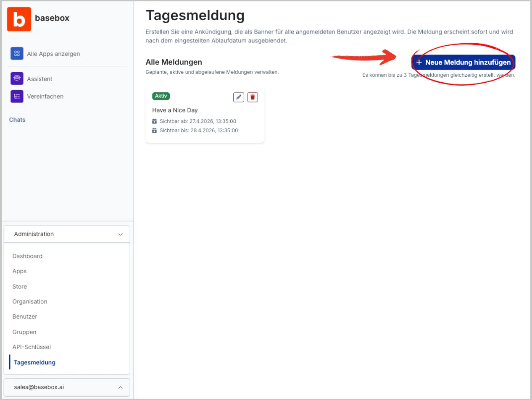Click calendar icon beside Sichtbar ab
This screenshot has width=532, height=400.
pos(154,121)
